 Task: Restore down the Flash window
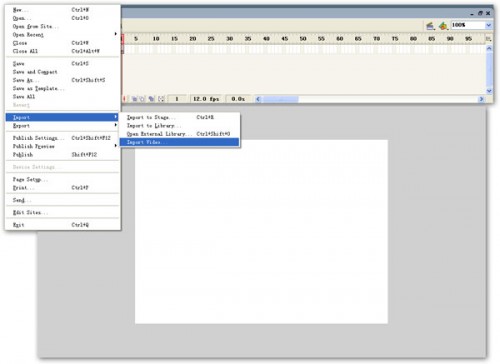[480, 13]
